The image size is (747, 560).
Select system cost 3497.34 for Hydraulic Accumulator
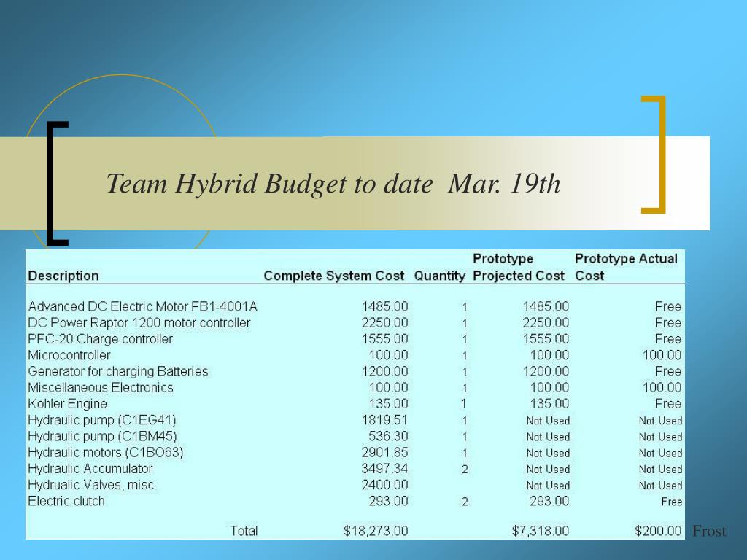384,469
